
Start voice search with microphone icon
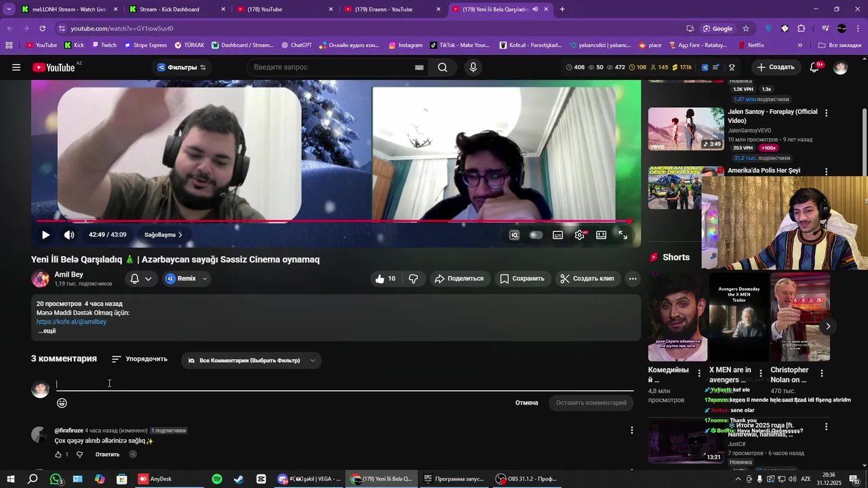click(x=473, y=67)
